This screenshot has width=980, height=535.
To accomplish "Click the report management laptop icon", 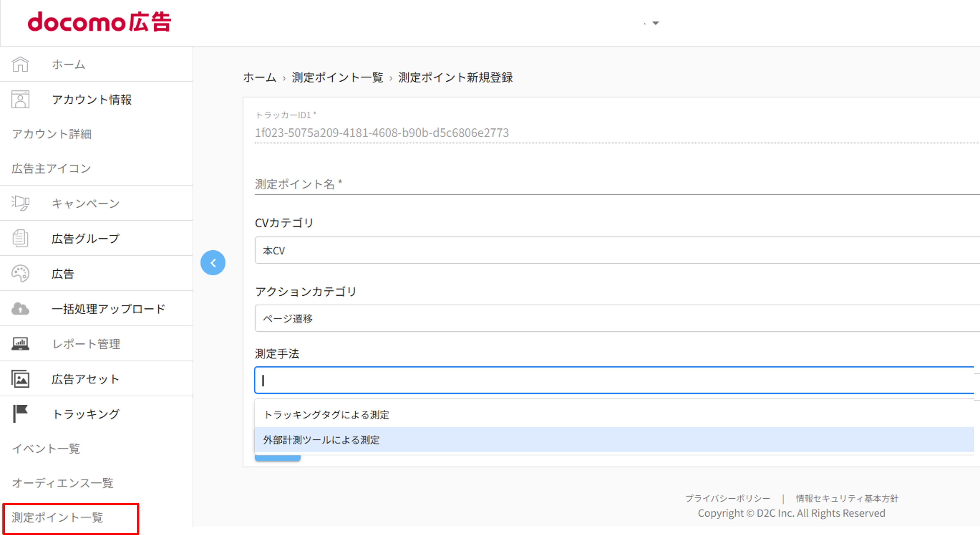I will tap(20, 344).
